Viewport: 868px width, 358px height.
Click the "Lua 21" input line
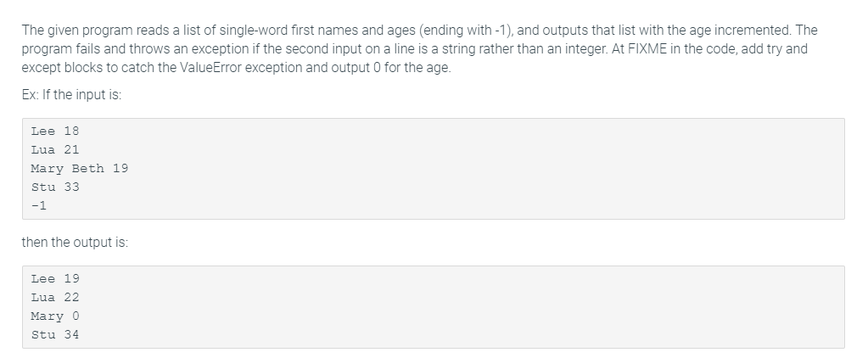point(55,150)
